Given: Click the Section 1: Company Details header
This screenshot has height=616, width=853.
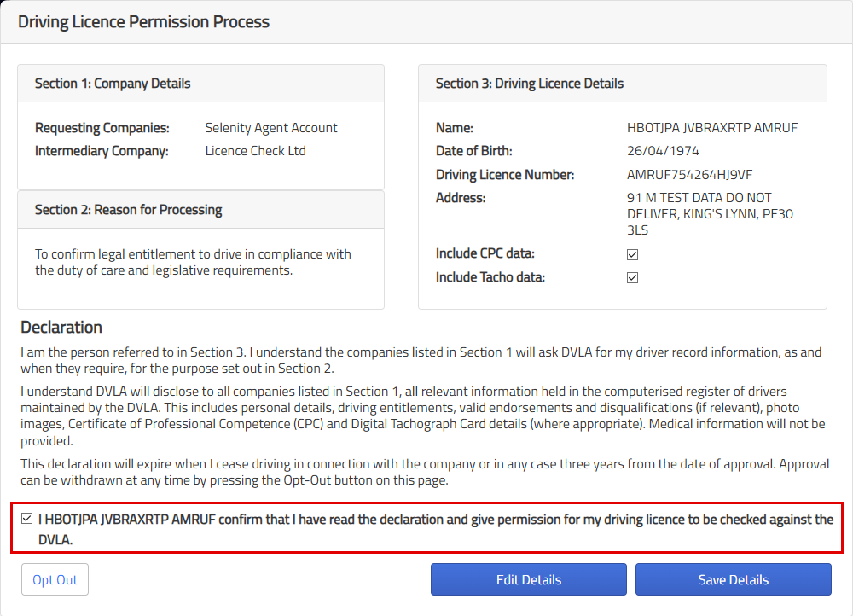Looking at the screenshot, I should (x=113, y=84).
